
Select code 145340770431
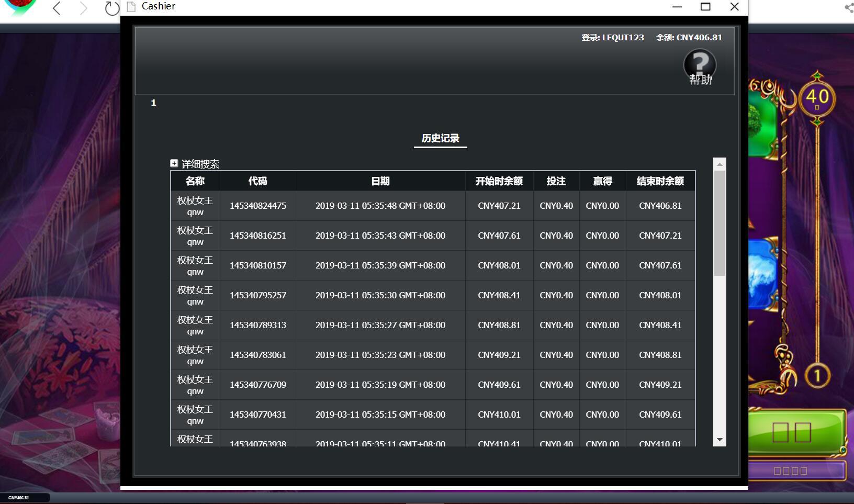click(x=258, y=415)
